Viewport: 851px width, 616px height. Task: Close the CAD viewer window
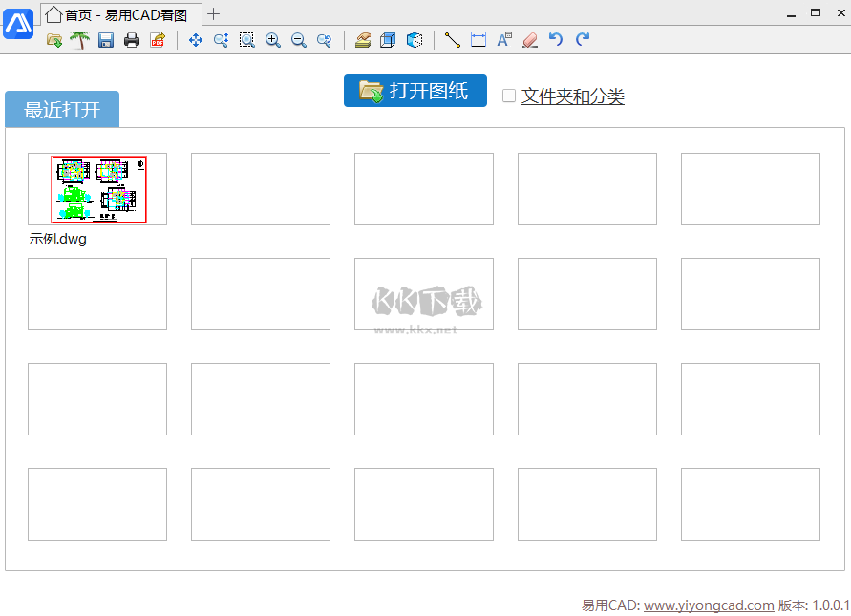(840, 12)
